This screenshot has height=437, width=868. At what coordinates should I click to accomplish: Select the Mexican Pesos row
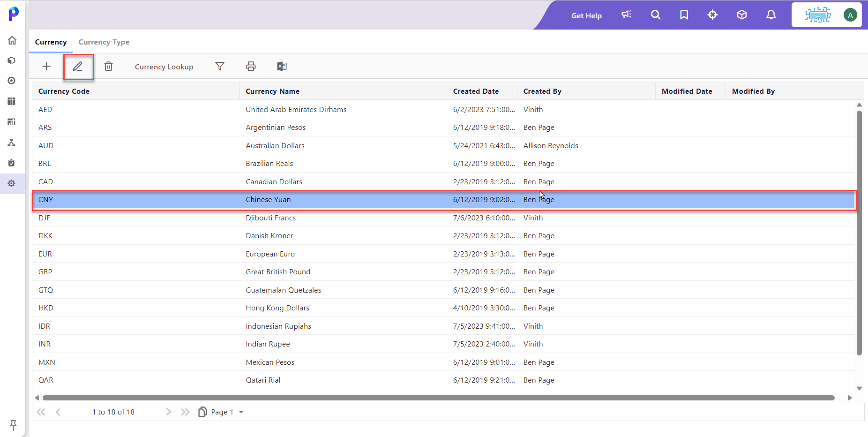tap(444, 362)
